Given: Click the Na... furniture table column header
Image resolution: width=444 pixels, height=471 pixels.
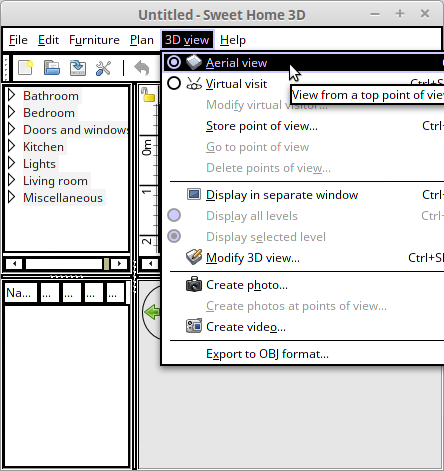Looking at the screenshot, I should coord(21,293).
